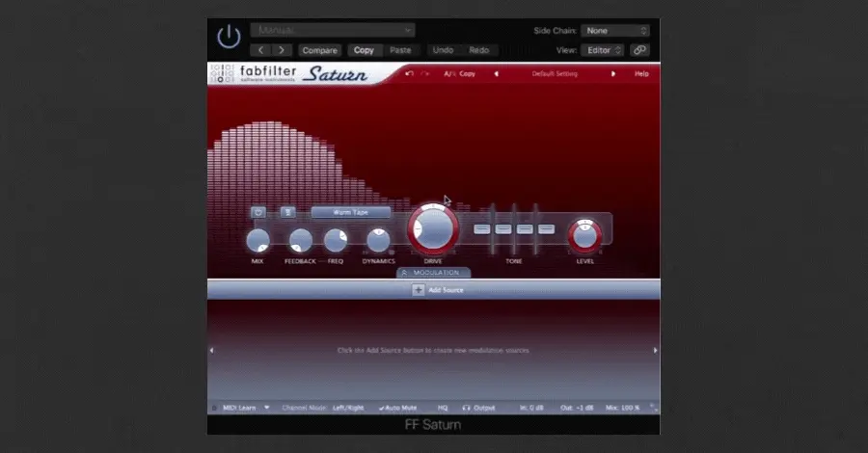
Task: Click the Level knob
Action: [585, 236]
